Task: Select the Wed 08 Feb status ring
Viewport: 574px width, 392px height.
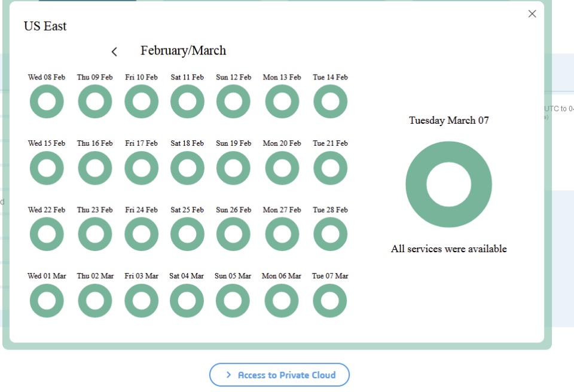Action: 47,102
